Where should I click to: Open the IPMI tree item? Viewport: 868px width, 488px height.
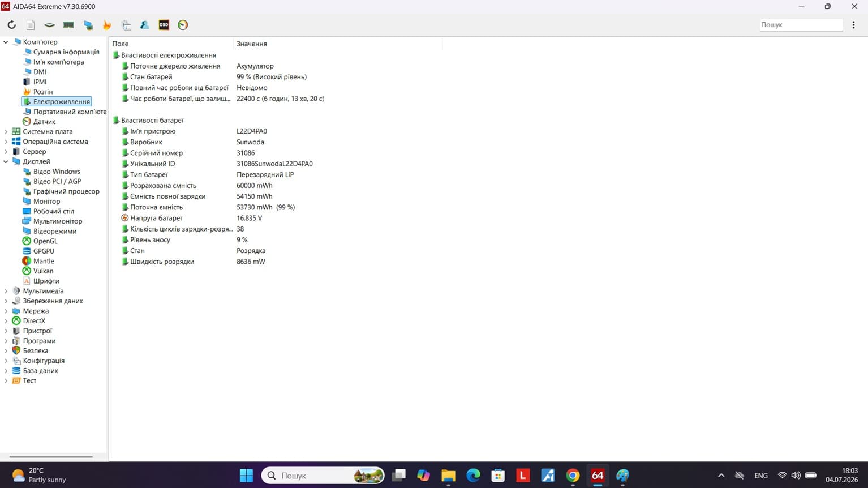click(40, 82)
